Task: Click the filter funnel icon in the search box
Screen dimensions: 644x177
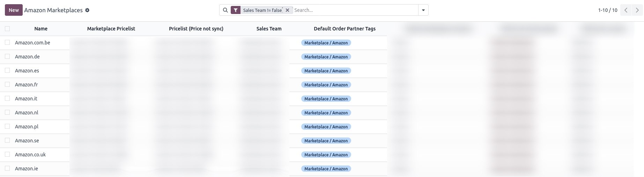Action: coord(236,10)
